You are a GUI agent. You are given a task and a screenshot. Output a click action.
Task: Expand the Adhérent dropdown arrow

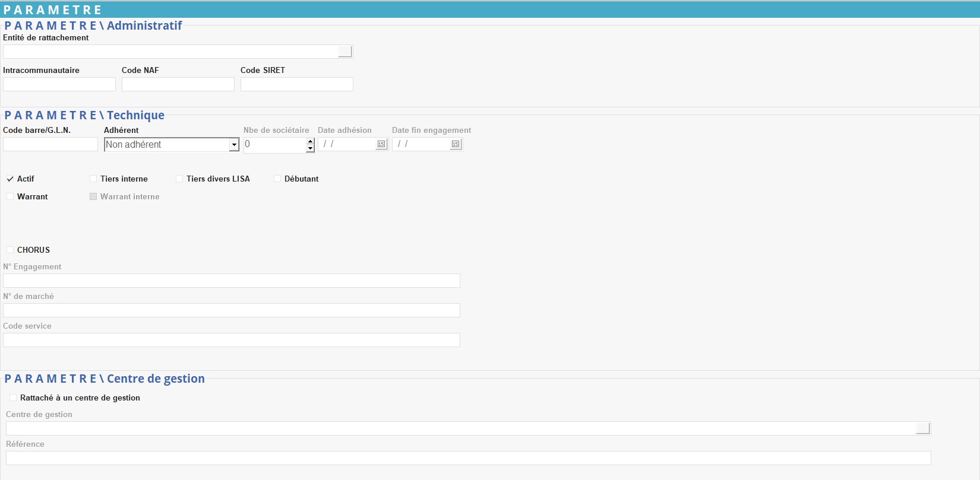tap(234, 145)
